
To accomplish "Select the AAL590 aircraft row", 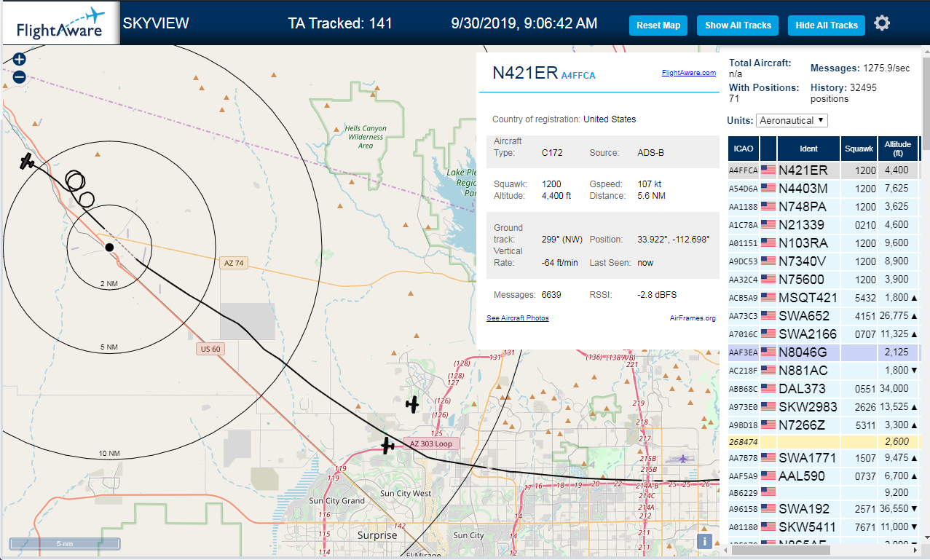I will point(823,476).
